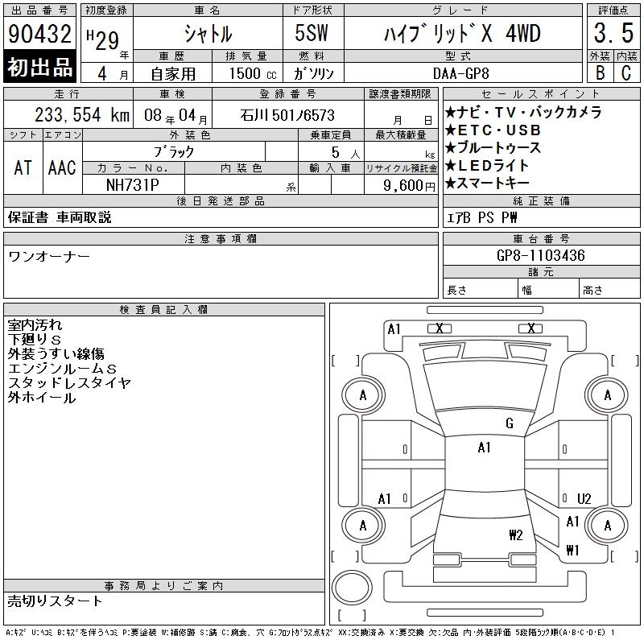Image resolution: width=644 pixels, height=644 pixels.
Task: Click the windshield G damage mark
Action: pos(510,423)
